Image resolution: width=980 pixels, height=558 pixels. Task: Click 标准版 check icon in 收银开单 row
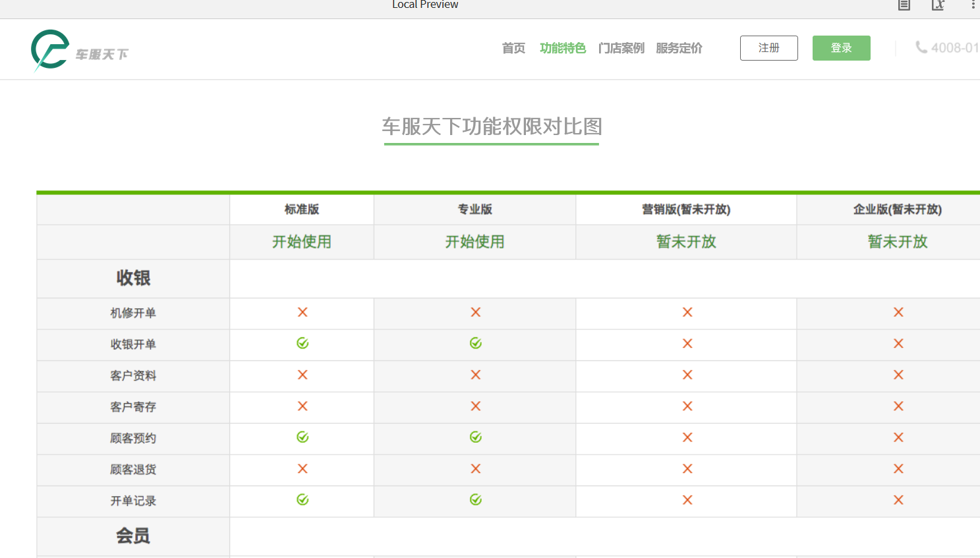point(303,343)
